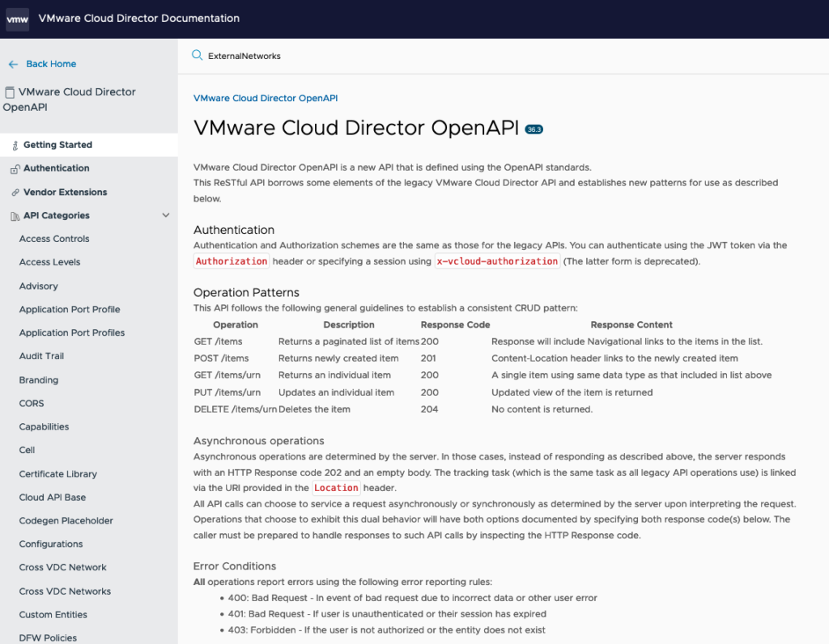Click the Operation Patterns heading
The image size is (829, 644).
[x=246, y=292]
